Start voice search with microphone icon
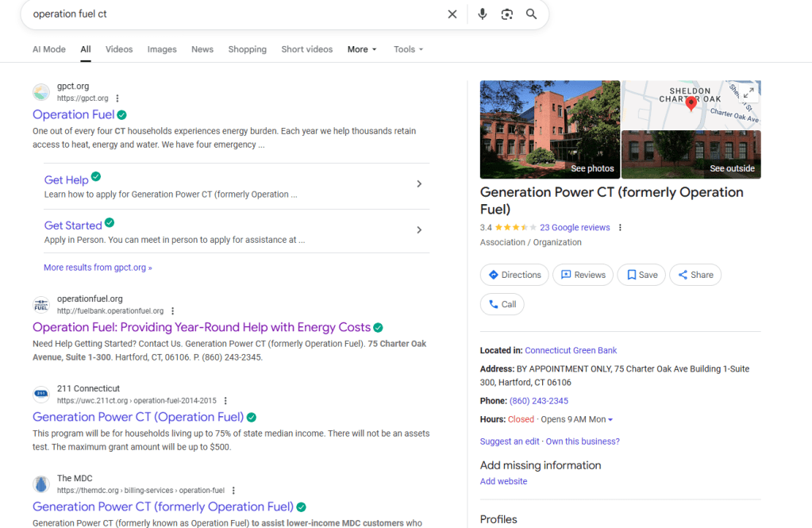Image resolution: width=812 pixels, height=528 pixels. pos(482,14)
